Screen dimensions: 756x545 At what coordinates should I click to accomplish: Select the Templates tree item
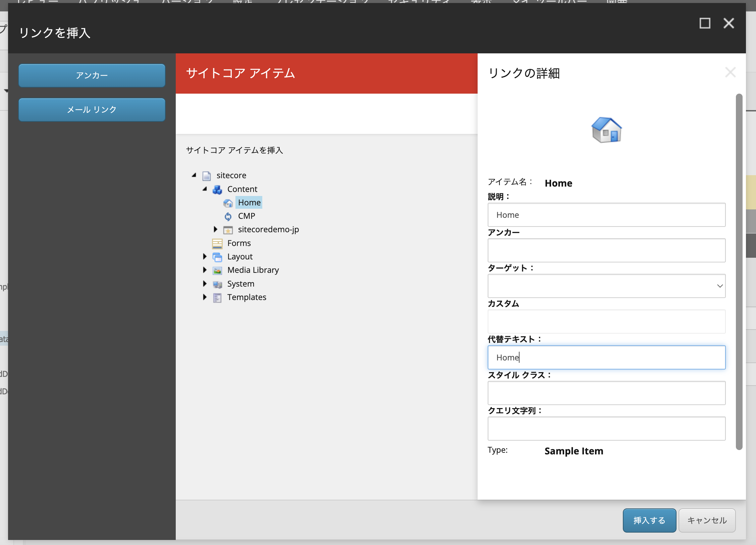click(x=247, y=297)
